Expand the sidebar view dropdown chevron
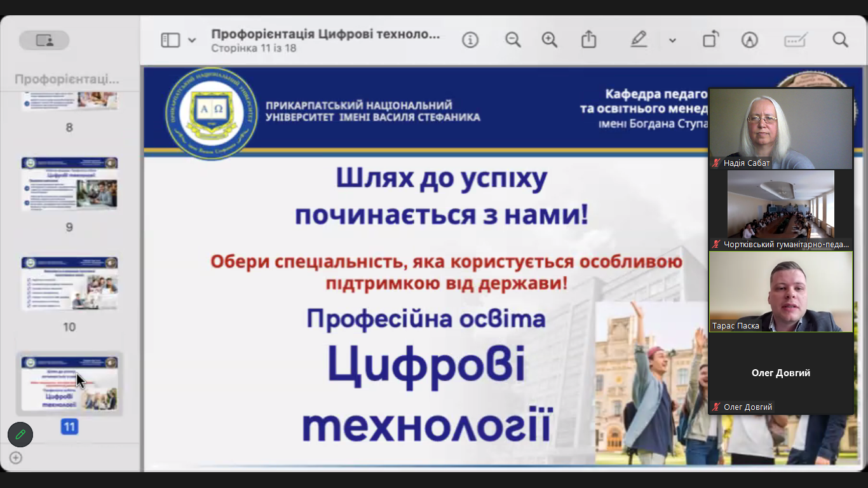This screenshot has height=488, width=868. point(192,41)
